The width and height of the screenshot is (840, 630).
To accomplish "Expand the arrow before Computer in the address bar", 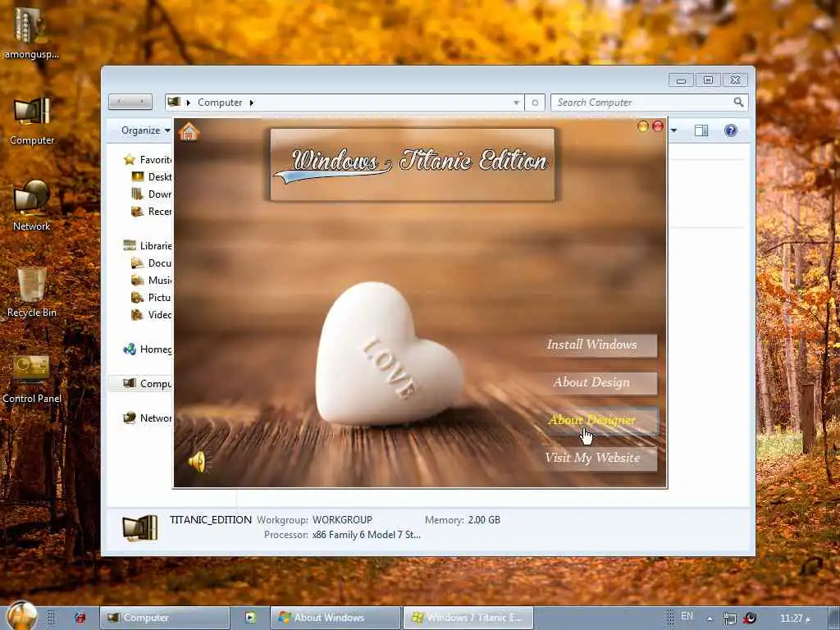I will [x=189, y=103].
